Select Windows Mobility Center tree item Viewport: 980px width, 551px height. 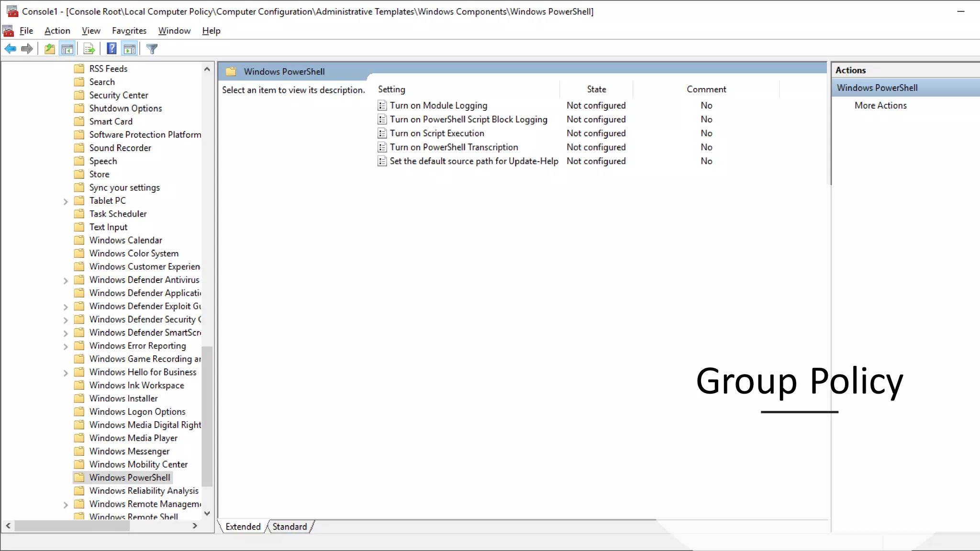click(x=138, y=464)
